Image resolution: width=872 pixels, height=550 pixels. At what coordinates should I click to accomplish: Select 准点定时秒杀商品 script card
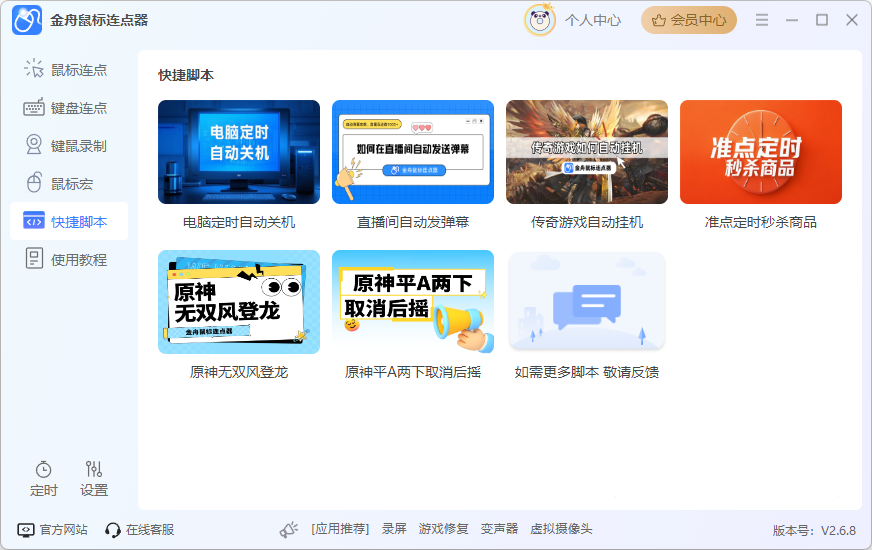point(760,152)
